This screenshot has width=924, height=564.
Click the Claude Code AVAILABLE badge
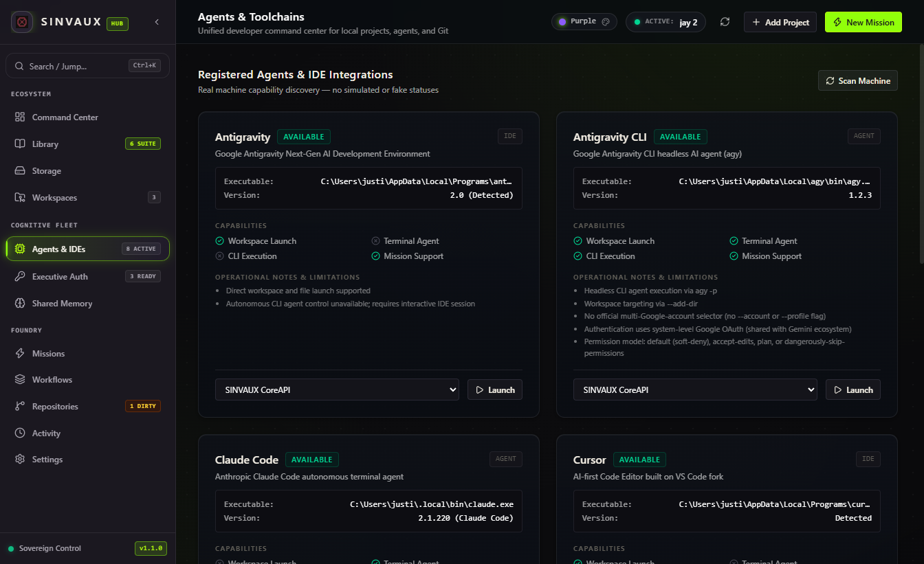(312, 460)
